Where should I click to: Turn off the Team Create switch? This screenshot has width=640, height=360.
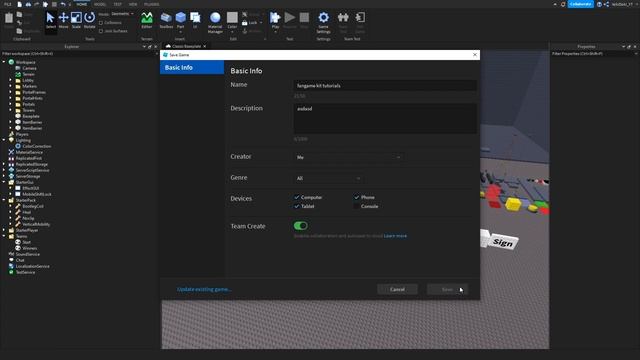point(301,226)
